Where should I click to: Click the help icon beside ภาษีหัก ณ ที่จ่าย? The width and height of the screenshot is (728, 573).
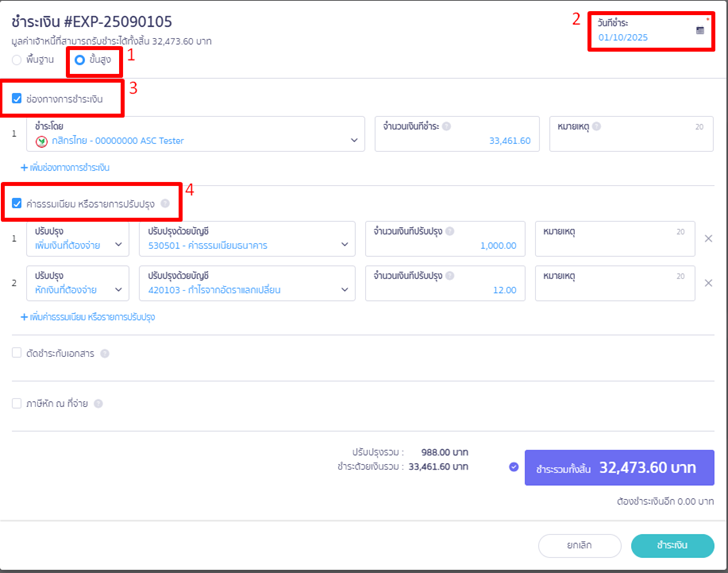[98, 404]
